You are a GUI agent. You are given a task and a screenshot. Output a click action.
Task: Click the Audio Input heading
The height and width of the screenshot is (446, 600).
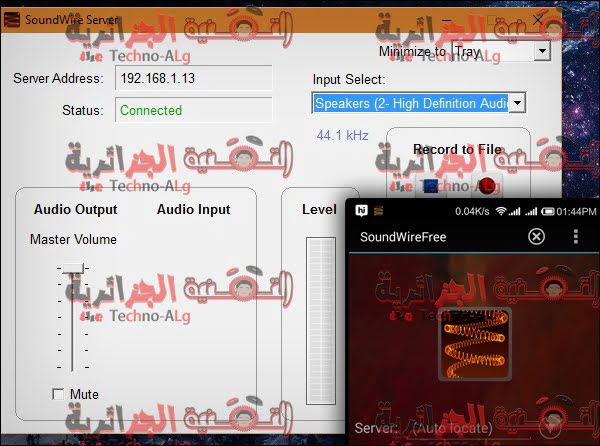(x=194, y=209)
